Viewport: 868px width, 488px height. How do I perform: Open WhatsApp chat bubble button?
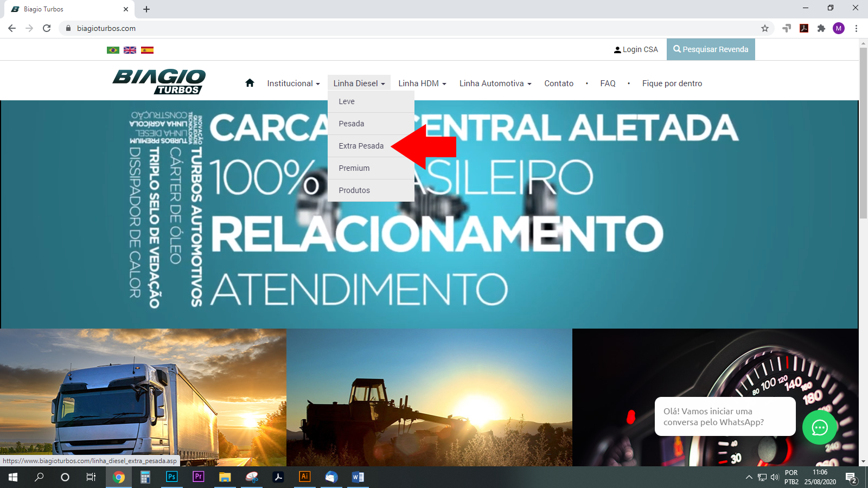click(820, 427)
